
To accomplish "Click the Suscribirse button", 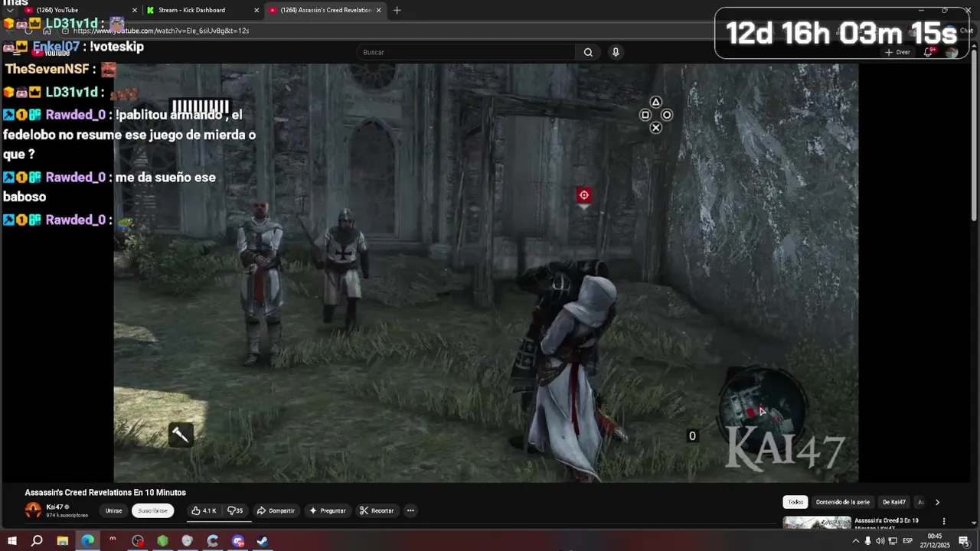I will pyautogui.click(x=152, y=510).
